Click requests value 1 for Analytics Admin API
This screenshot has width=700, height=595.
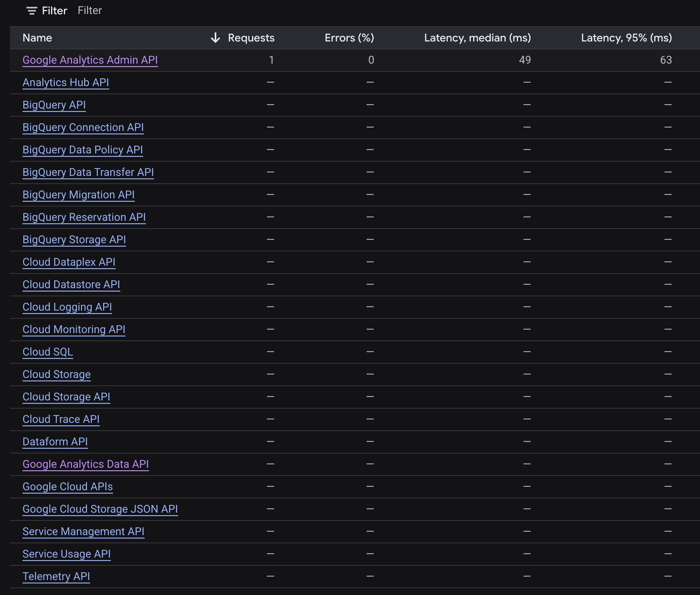click(271, 60)
